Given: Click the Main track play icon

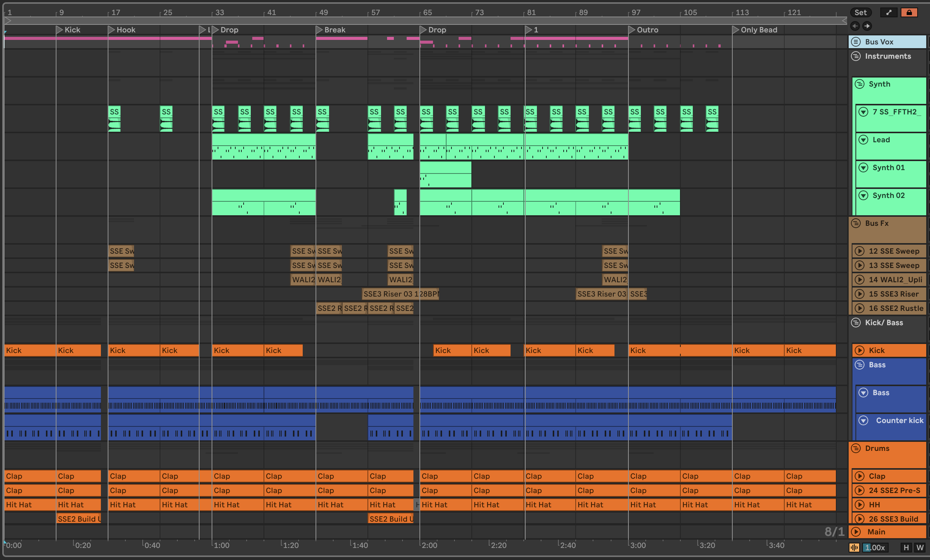Looking at the screenshot, I should click(856, 532).
